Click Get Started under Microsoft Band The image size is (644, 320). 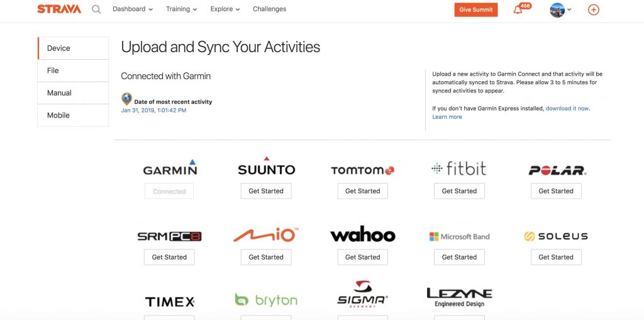point(459,257)
